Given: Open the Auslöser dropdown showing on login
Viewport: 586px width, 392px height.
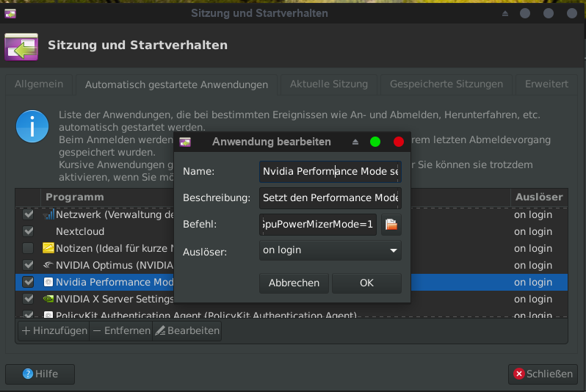Looking at the screenshot, I should pos(330,250).
